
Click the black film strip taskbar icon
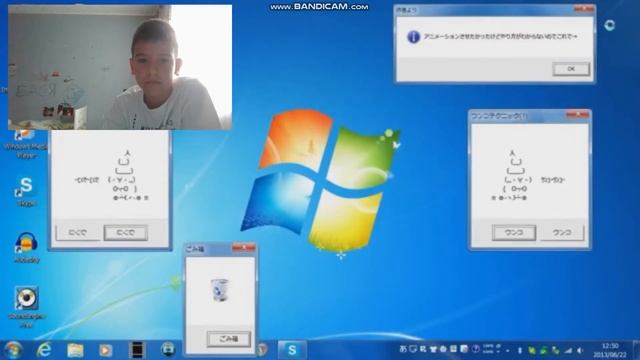tap(137, 350)
